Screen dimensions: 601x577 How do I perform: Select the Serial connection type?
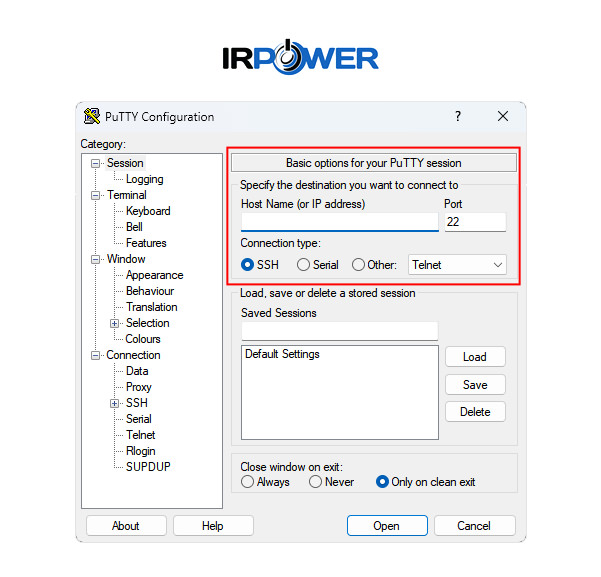[303, 265]
